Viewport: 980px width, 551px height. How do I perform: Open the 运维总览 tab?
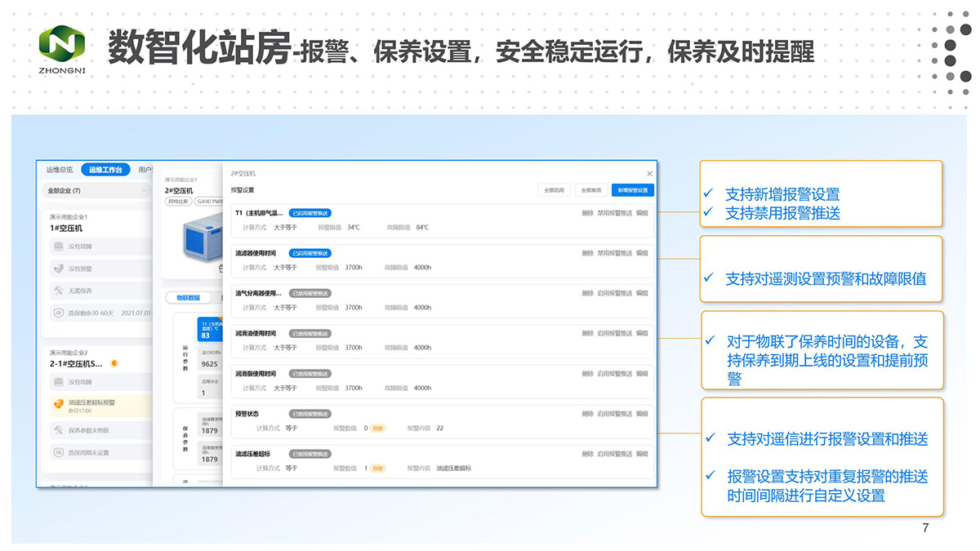pyautogui.click(x=60, y=170)
